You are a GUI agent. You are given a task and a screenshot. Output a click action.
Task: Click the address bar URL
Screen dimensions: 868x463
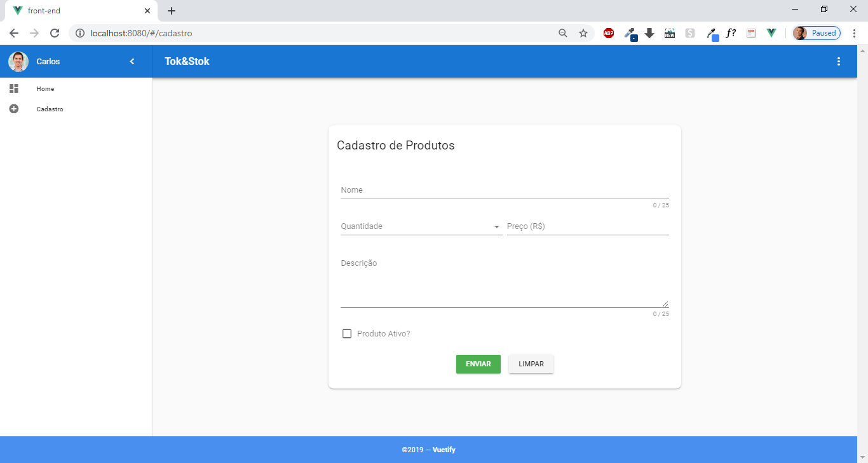tap(141, 33)
